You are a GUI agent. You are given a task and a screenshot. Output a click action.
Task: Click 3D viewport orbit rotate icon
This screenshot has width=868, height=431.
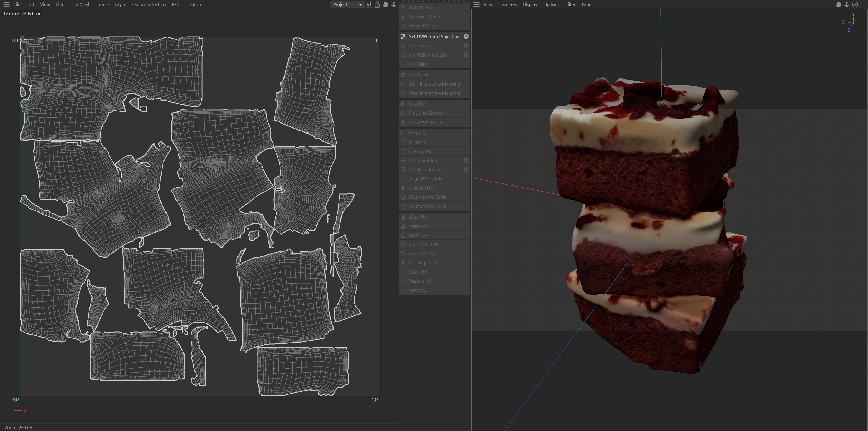click(855, 4)
